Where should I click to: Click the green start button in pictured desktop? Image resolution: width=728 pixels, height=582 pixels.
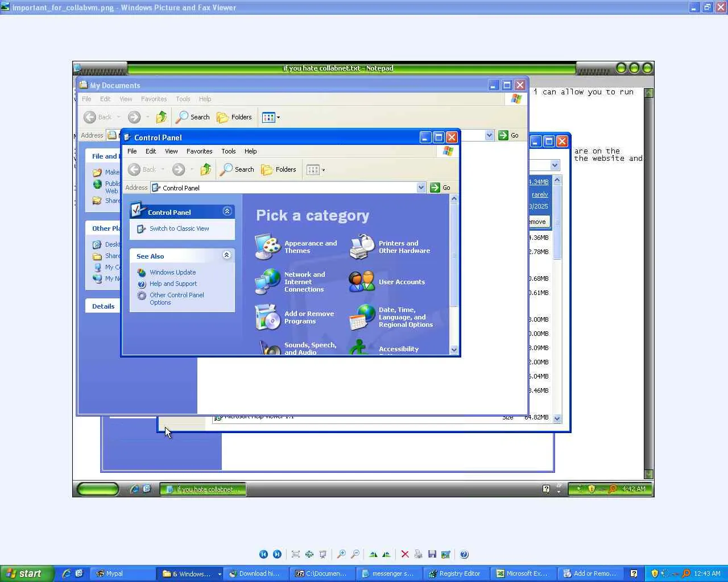(x=98, y=489)
